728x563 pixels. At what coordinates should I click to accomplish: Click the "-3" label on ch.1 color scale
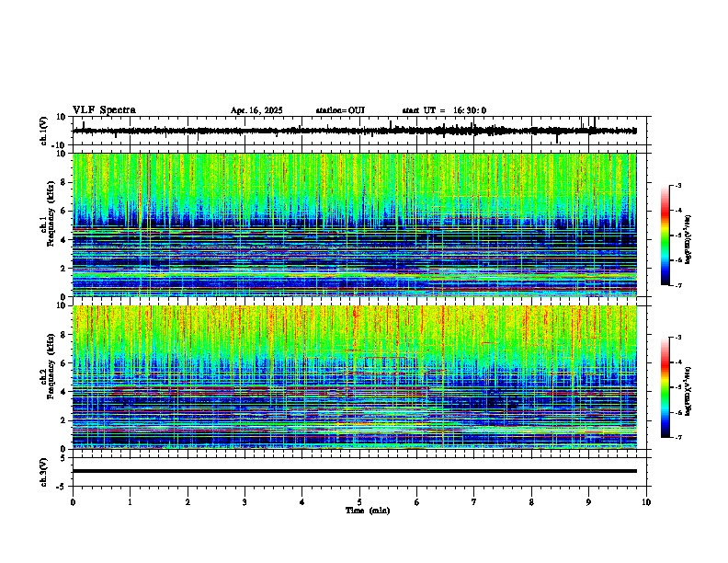click(678, 185)
